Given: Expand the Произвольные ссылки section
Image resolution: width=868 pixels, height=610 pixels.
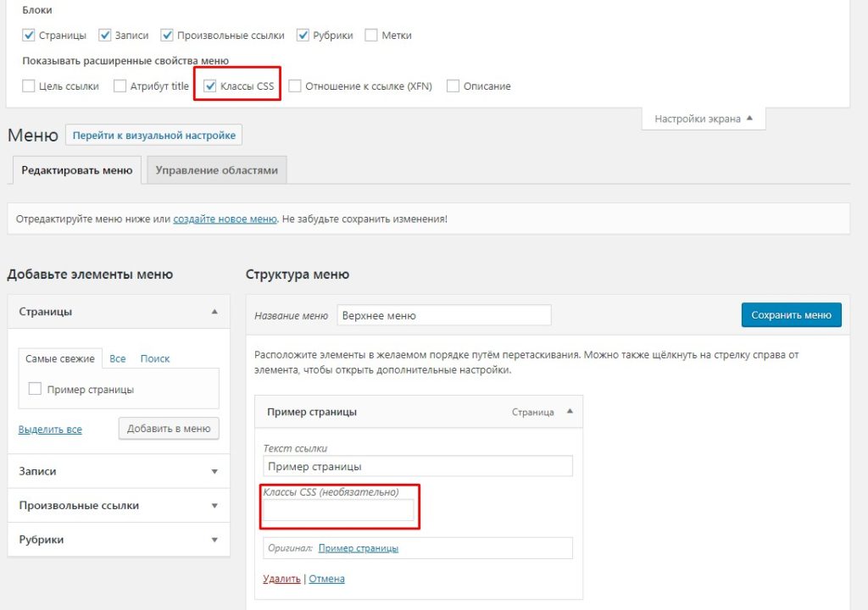Looking at the screenshot, I should (214, 506).
